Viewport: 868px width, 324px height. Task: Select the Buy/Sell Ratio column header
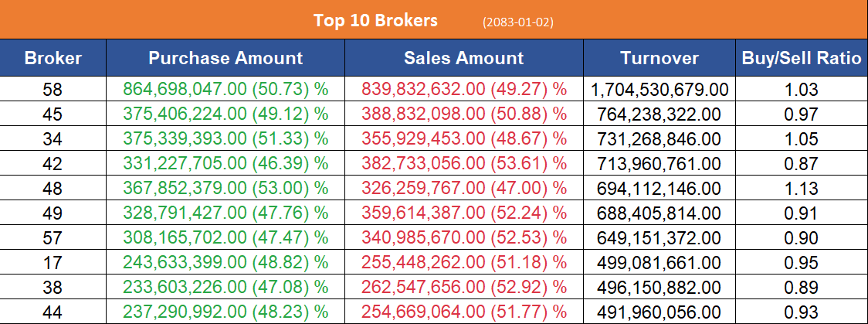802,58
